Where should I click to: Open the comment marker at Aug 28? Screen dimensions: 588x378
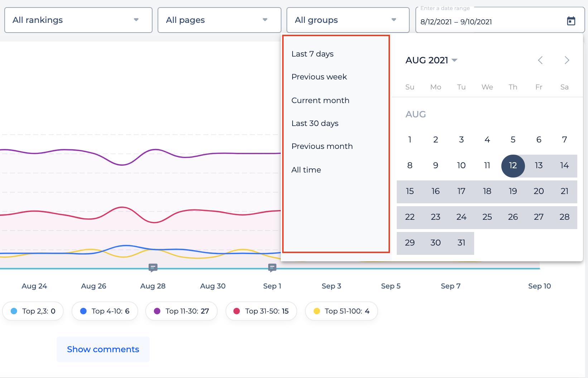point(153,268)
